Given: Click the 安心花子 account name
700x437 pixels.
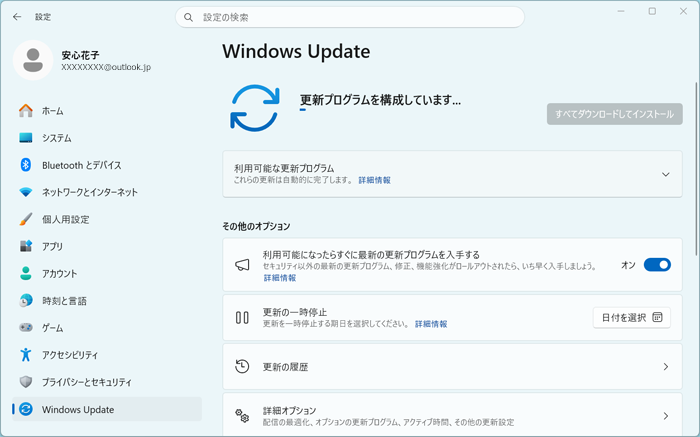Looking at the screenshot, I should click(80, 55).
